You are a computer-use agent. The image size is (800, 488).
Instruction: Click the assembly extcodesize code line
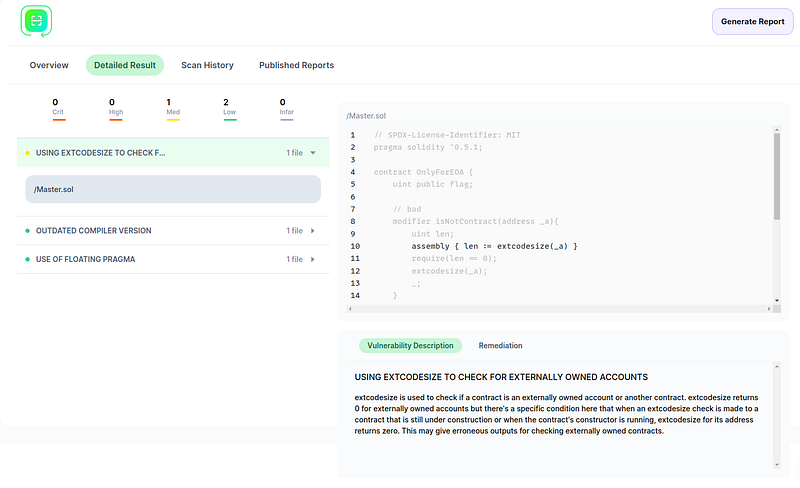pos(494,245)
